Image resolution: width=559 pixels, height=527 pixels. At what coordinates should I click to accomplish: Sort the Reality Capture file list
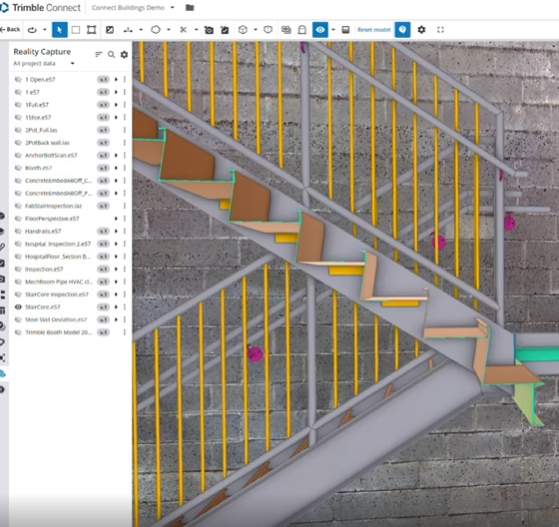coord(99,54)
